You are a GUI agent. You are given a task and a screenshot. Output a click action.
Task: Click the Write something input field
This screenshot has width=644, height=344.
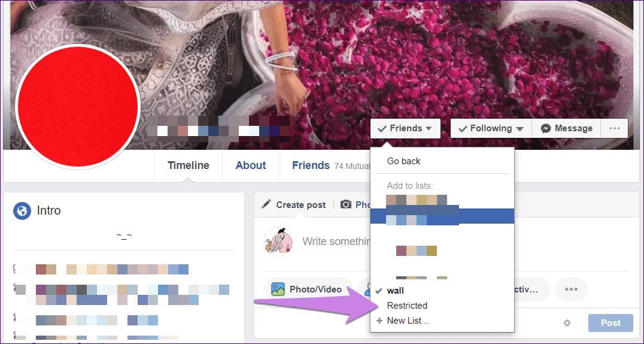(x=336, y=241)
